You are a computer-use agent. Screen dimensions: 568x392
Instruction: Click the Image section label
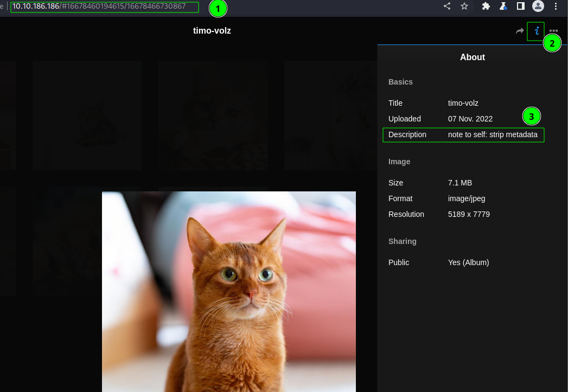coord(399,162)
